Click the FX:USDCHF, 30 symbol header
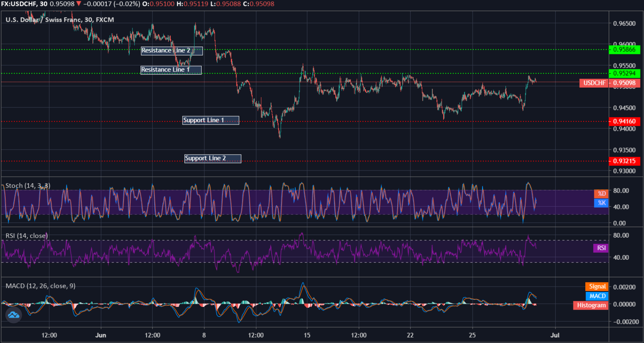Screen dimensions: 644x343 pyautogui.click(x=24, y=4)
